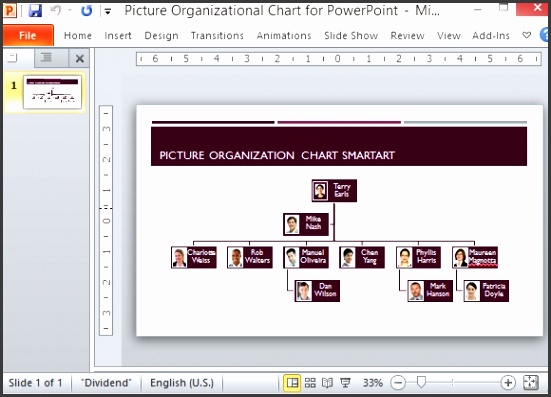551x397 pixels.
Task: Click Dan Wilson's photo
Action: [x=303, y=291]
